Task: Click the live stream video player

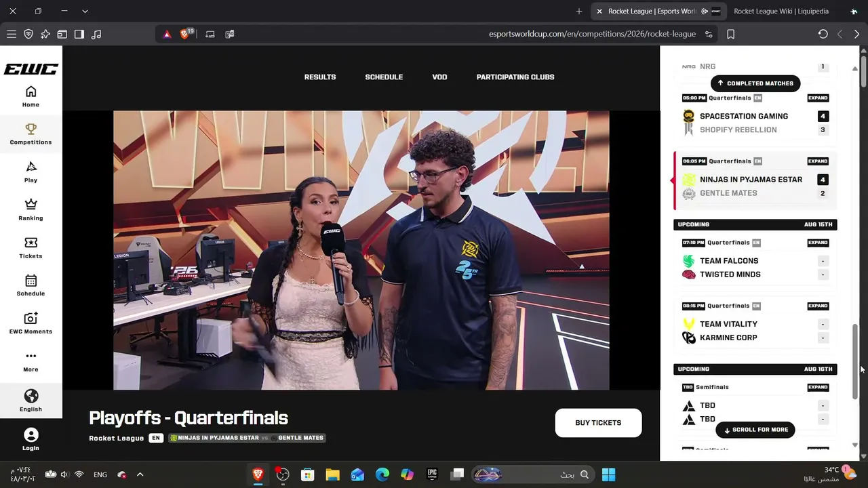Action: (361, 250)
